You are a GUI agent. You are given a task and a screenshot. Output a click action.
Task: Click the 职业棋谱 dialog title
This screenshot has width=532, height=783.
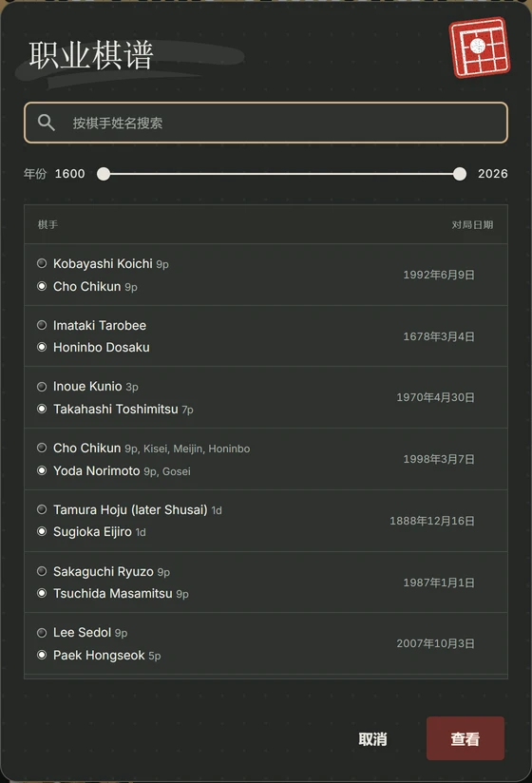pos(91,55)
